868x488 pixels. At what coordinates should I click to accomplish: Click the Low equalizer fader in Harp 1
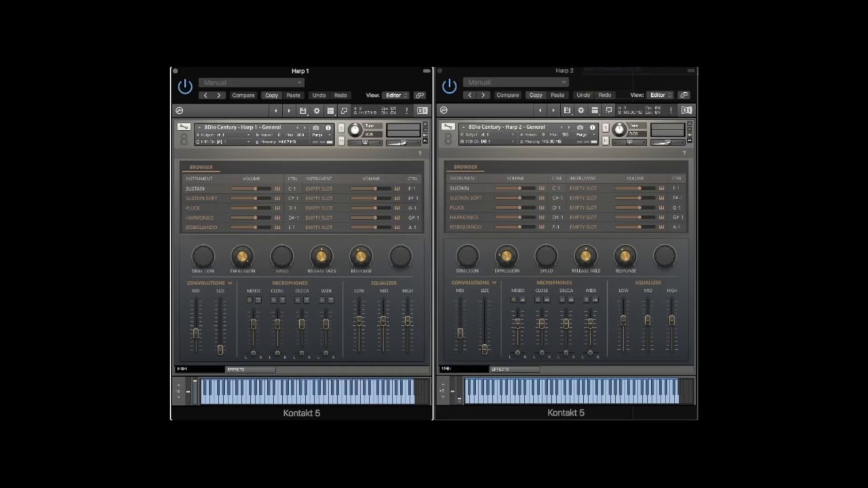coord(359,323)
